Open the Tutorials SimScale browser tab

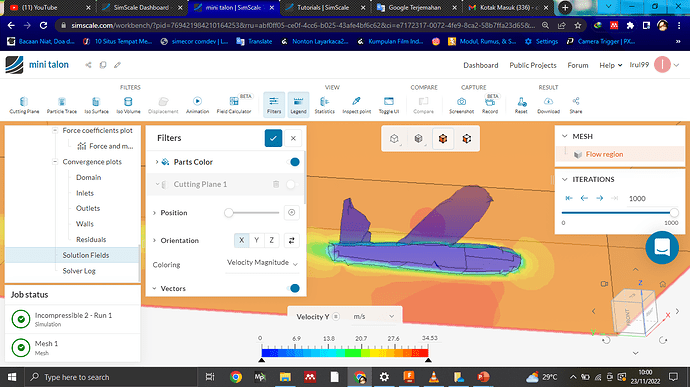323,7
